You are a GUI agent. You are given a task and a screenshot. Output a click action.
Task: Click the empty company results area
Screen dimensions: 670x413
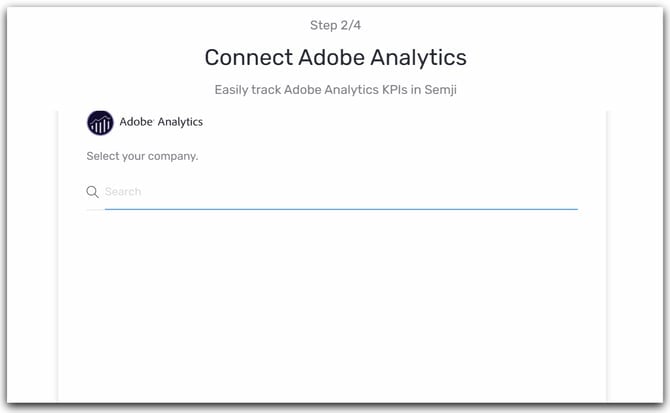(332, 305)
